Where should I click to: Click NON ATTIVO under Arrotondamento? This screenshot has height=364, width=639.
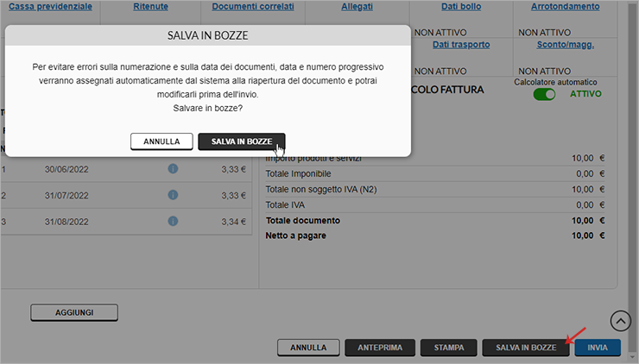(545, 32)
